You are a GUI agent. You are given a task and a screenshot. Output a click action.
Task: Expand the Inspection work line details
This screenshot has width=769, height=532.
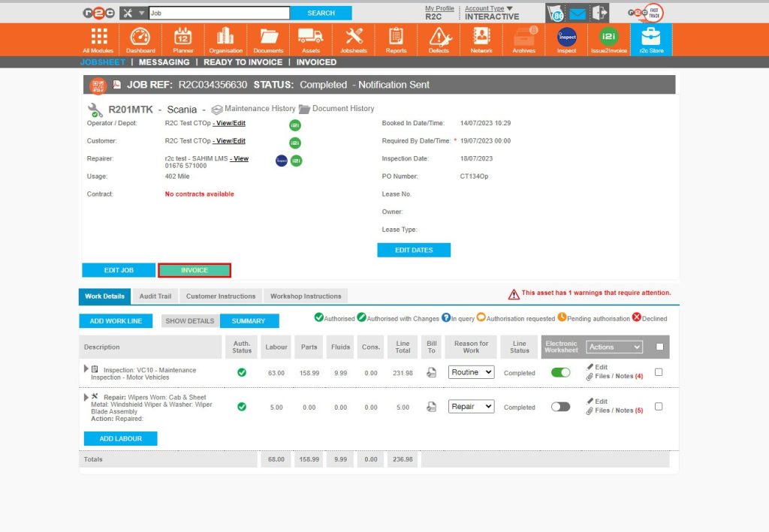(86, 368)
